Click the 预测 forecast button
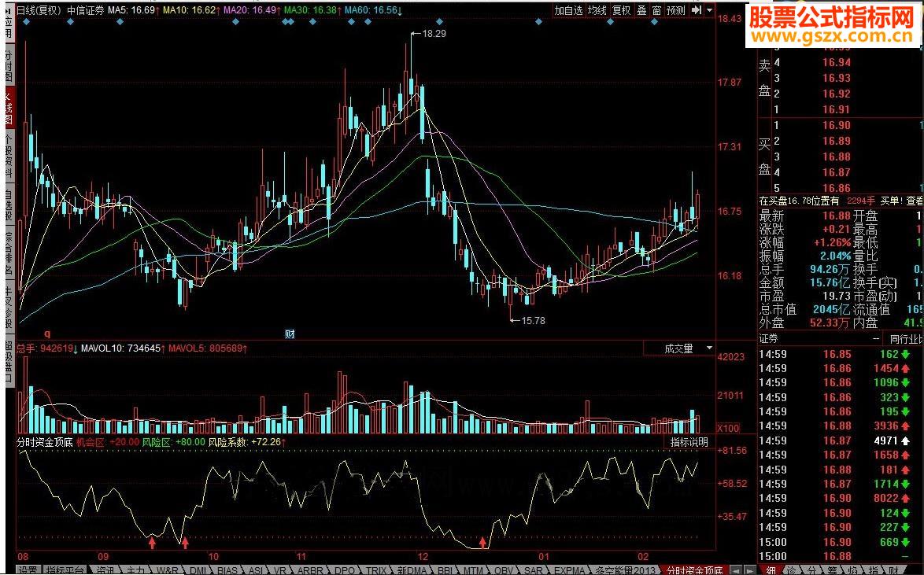Screen dimensions: 924x575 click(x=676, y=10)
